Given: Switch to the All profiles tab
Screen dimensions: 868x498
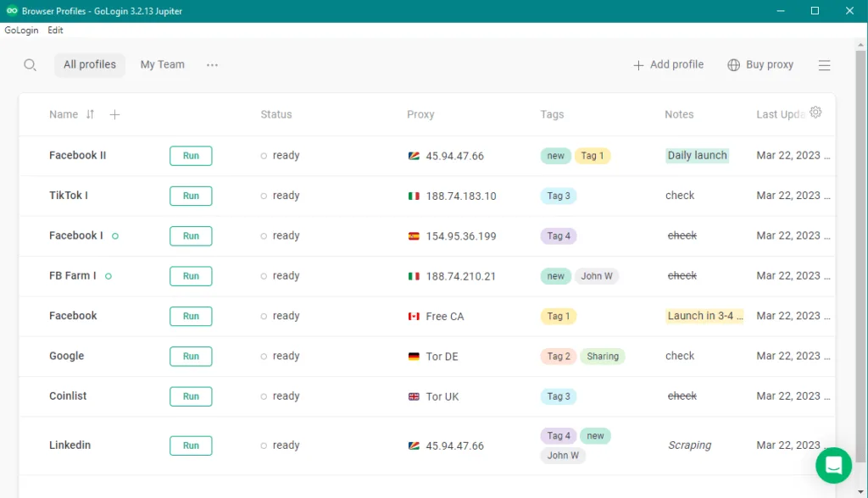Looking at the screenshot, I should tap(90, 64).
